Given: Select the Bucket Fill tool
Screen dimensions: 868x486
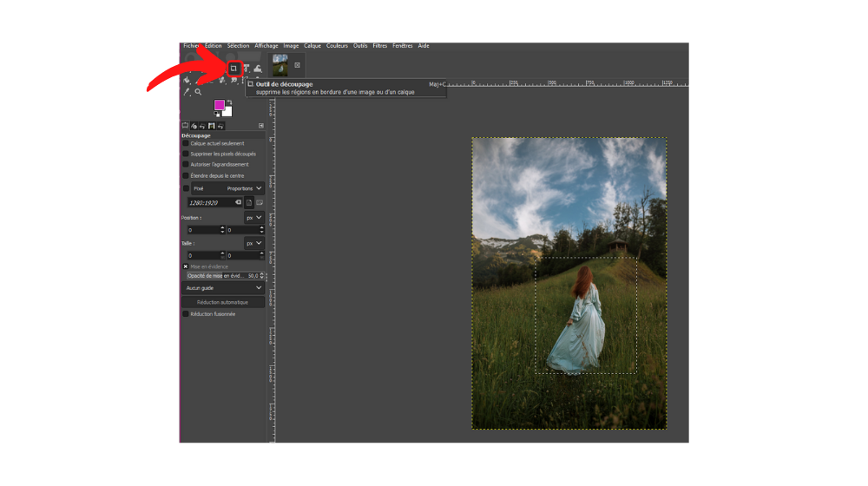Looking at the screenshot, I should [x=187, y=80].
